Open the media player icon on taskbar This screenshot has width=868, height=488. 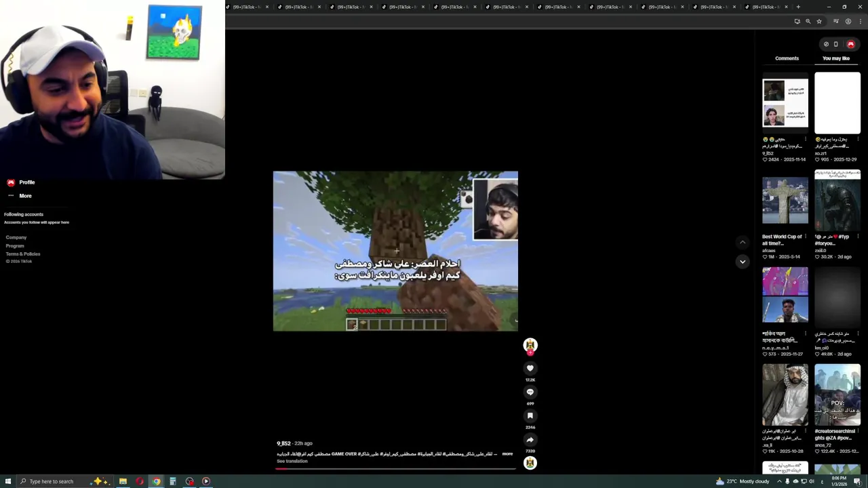(x=206, y=481)
